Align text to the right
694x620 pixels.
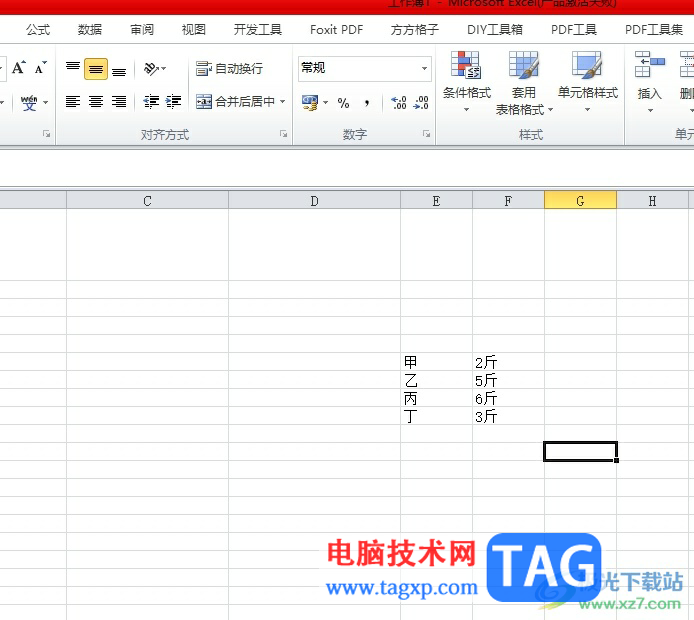point(119,102)
